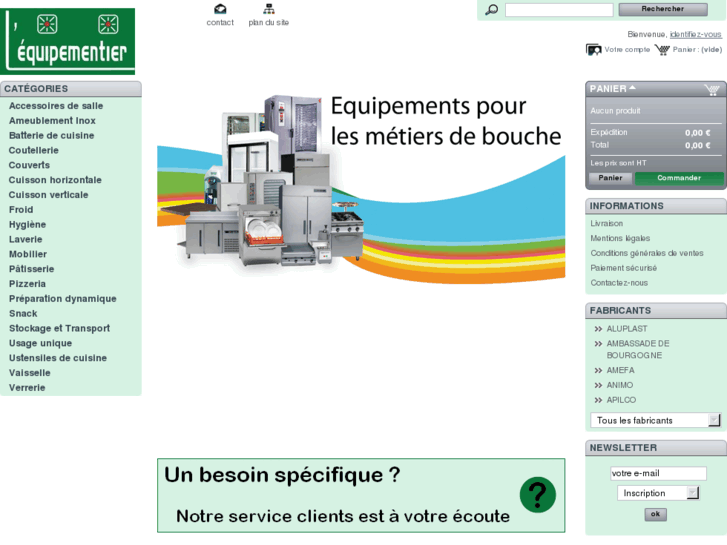Open Votre compte link
Screen dimensions: 727x545
627,50
